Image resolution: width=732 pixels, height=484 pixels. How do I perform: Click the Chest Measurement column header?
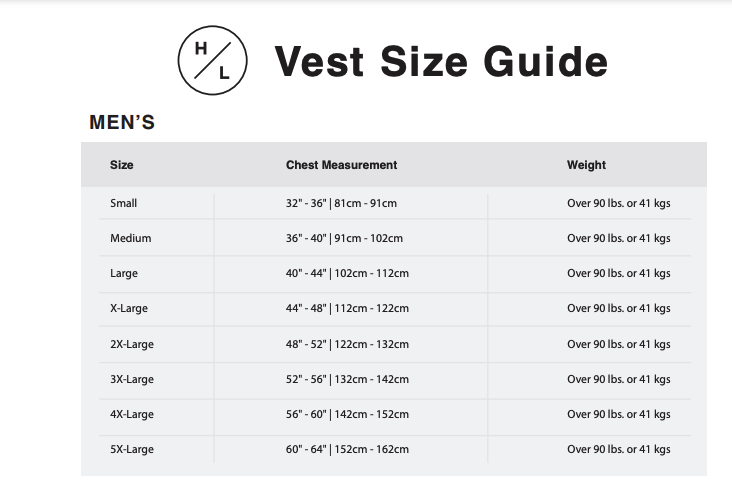pos(342,165)
